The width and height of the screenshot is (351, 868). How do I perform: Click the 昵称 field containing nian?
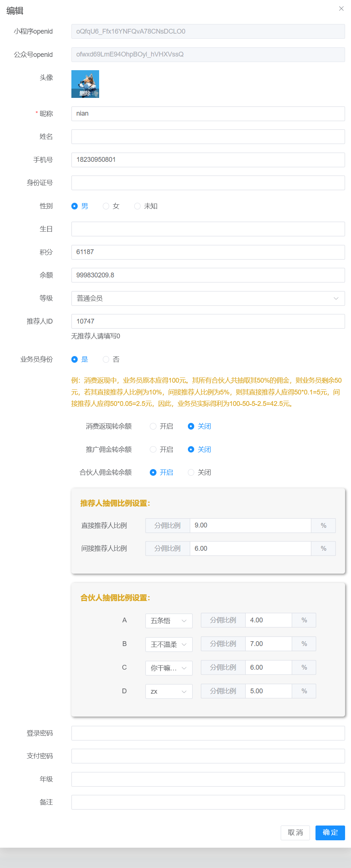(x=208, y=114)
